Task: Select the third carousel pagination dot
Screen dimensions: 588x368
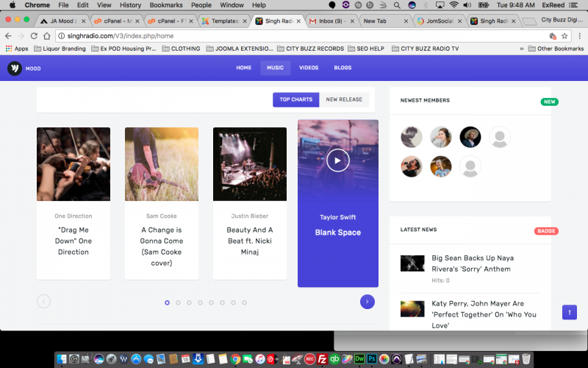Action: pyautogui.click(x=189, y=302)
